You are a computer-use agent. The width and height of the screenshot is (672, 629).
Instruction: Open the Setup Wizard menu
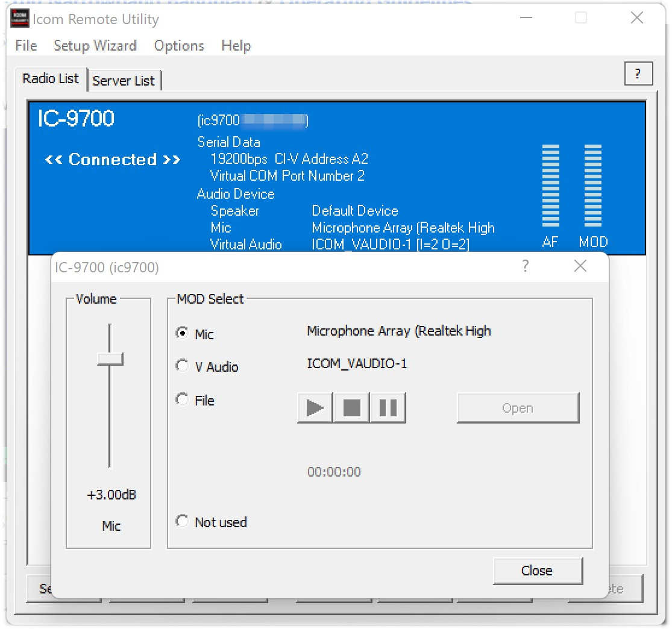pos(95,45)
